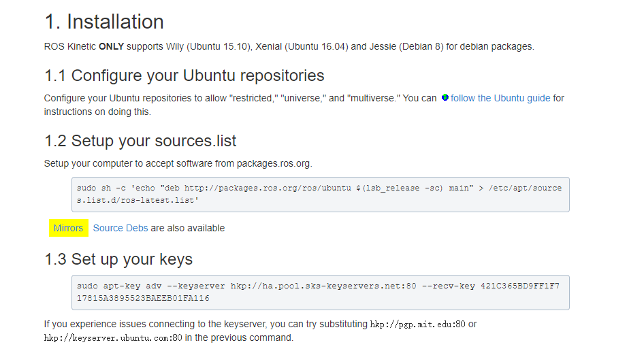This screenshot has height=349, width=644.
Task: Open the 'follow the Ubuntu guide' link
Action: pyautogui.click(x=500, y=98)
